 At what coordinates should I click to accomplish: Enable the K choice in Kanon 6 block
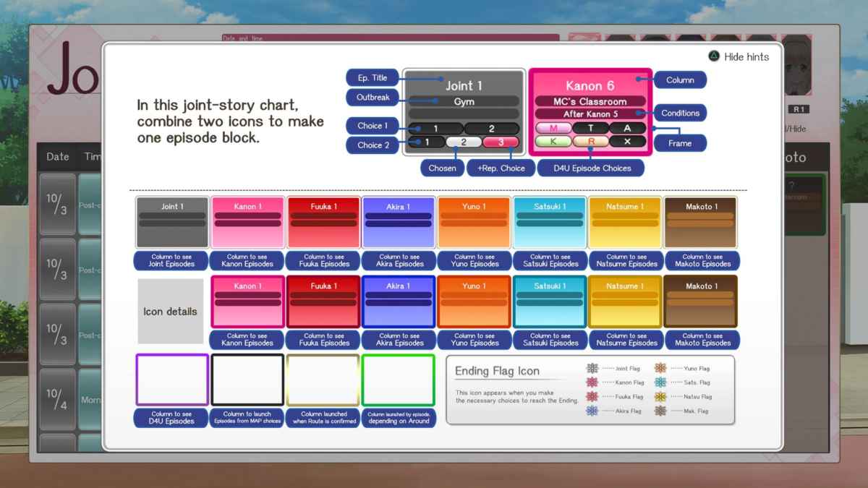tap(554, 141)
